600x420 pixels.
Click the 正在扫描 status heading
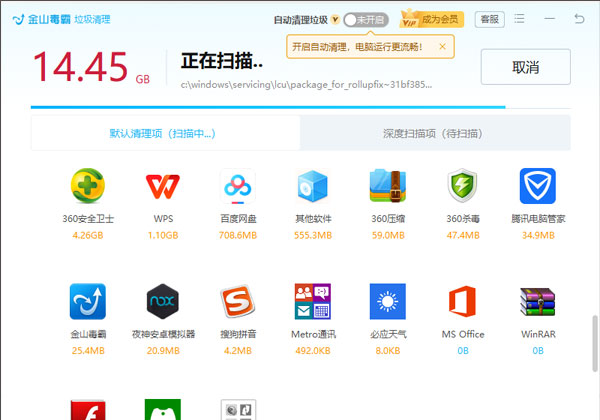tap(222, 61)
